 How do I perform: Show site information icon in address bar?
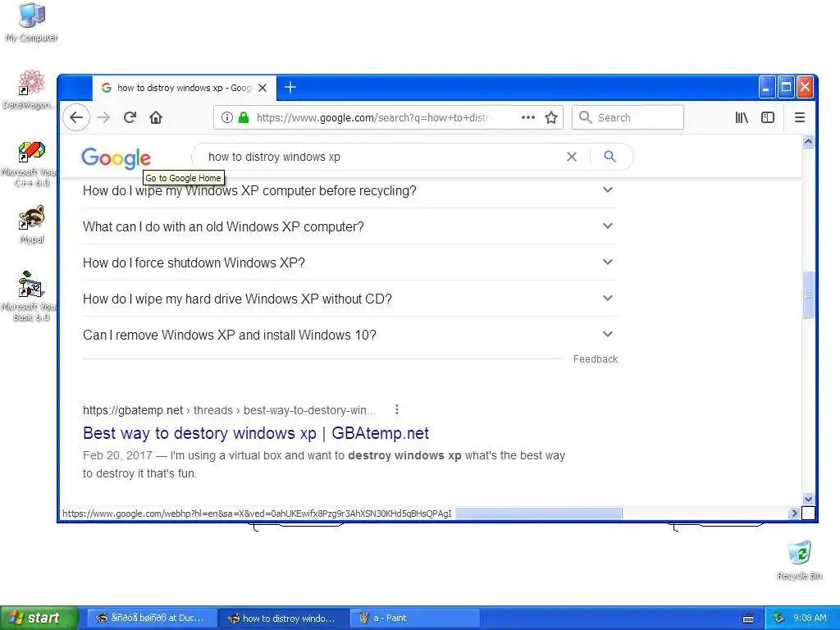point(227,117)
